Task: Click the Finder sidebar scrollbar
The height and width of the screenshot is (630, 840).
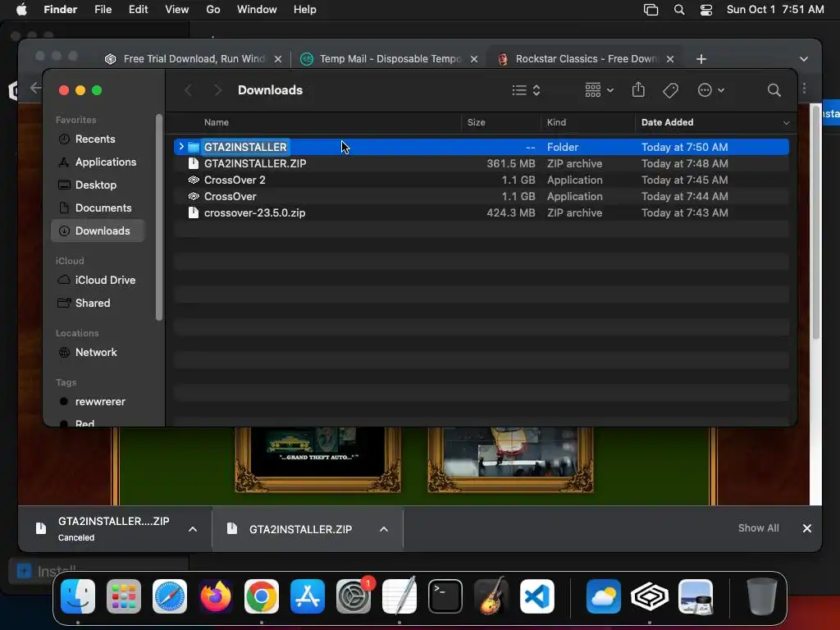Action: coord(158,217)
